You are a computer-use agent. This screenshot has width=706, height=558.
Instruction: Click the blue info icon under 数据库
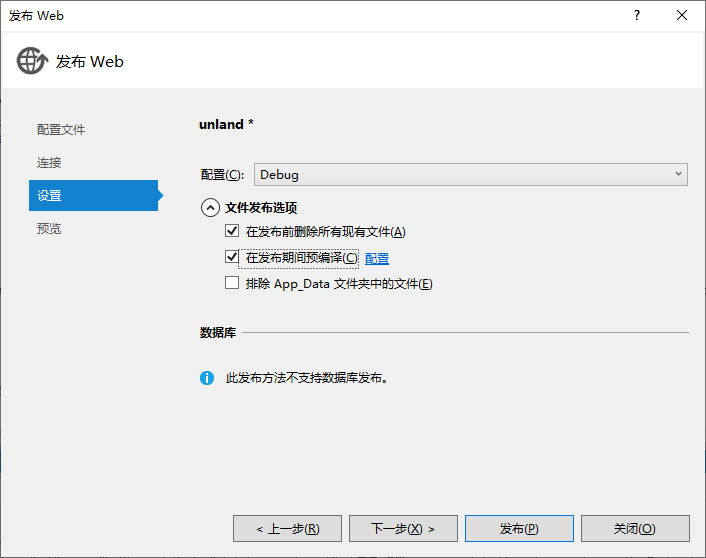pyautogui.click(x=207, y=378)
